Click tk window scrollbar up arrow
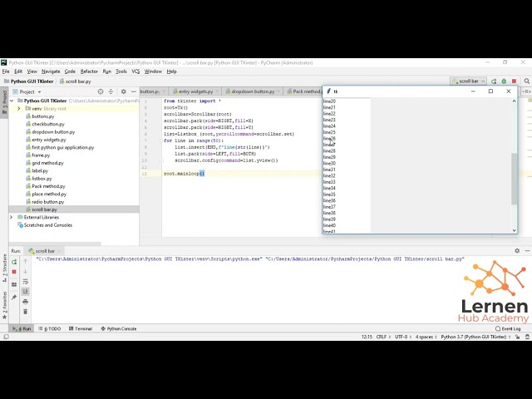Viewport: 532px width, 399px height. (x=514, y=101)
